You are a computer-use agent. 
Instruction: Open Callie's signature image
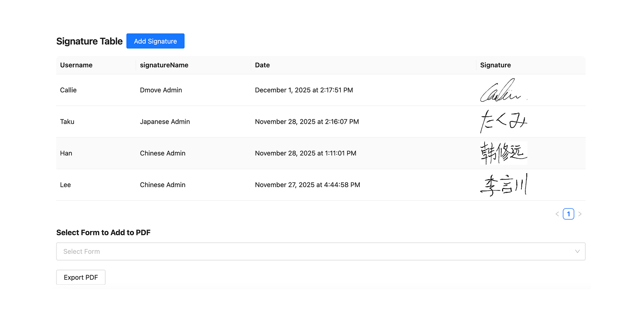pos(504,91)
